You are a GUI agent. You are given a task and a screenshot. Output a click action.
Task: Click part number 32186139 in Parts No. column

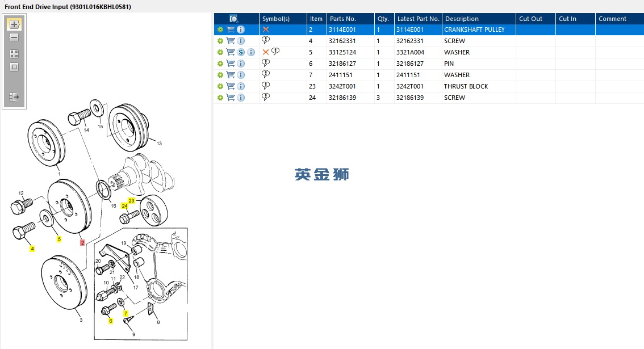click(x=342, y=98)
